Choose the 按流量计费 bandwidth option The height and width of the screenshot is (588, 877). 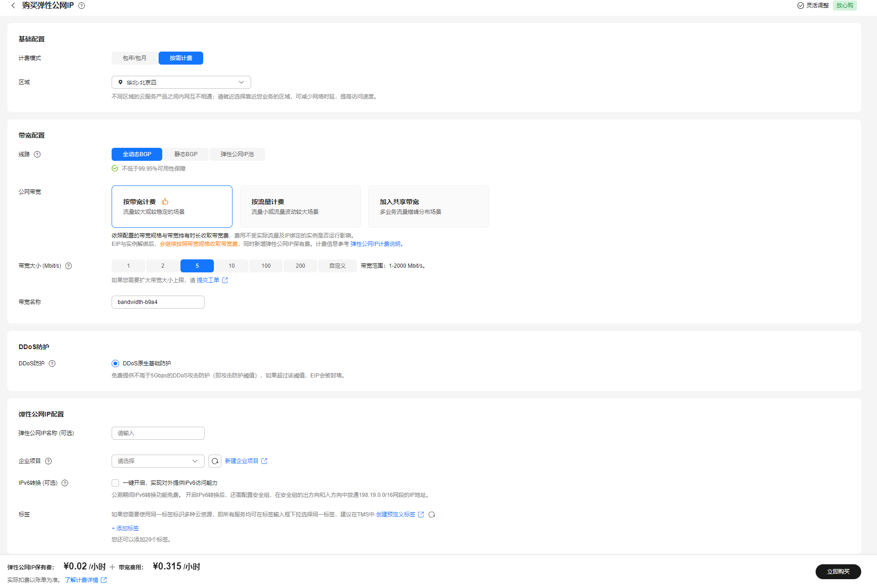click(300, 206)
